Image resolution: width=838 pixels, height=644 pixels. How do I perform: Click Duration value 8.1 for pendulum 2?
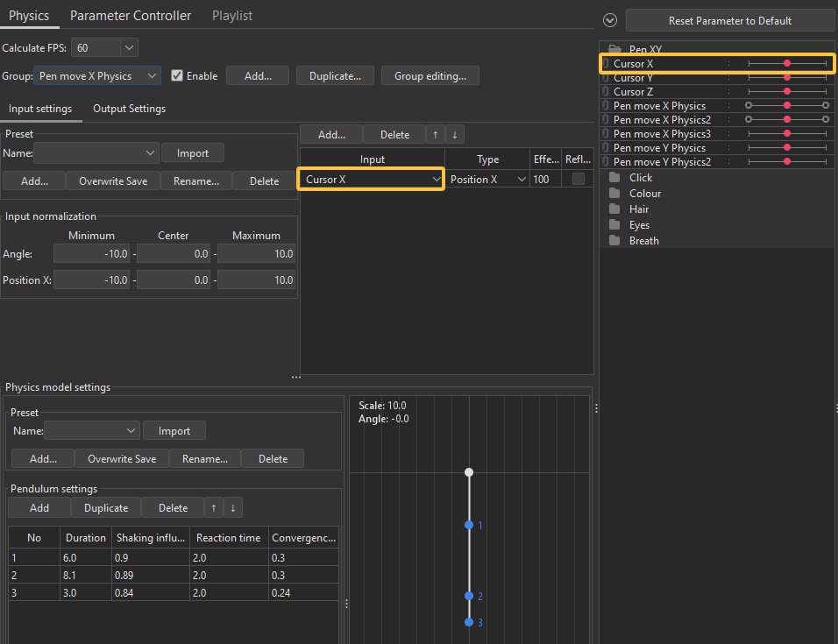pyautogui.click(x=86, y=575)
